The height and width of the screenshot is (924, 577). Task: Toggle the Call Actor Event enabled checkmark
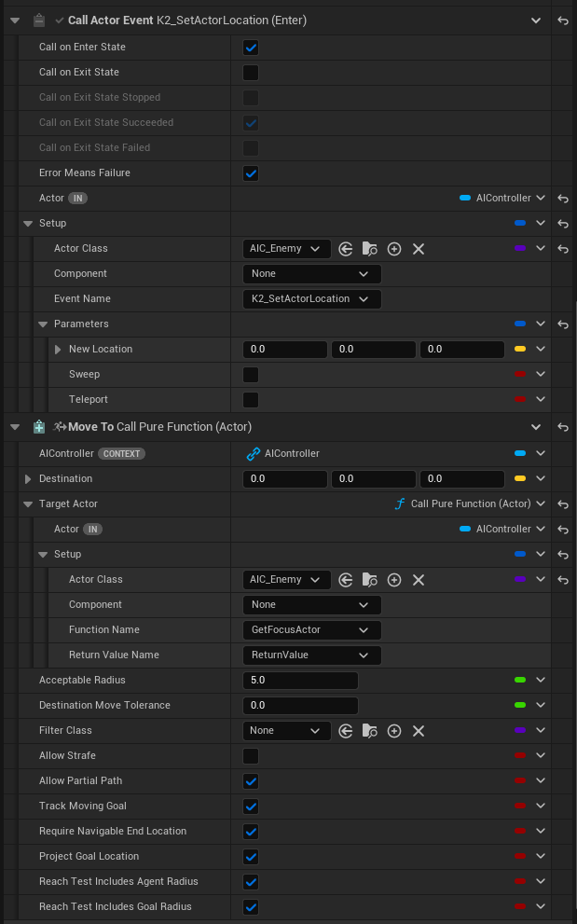60,21
